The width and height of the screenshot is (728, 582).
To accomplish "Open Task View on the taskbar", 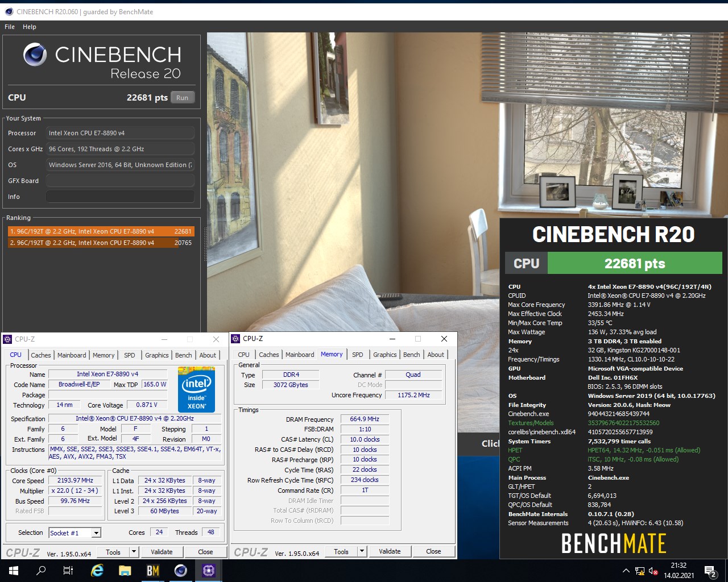I will [x=68, y=571].
